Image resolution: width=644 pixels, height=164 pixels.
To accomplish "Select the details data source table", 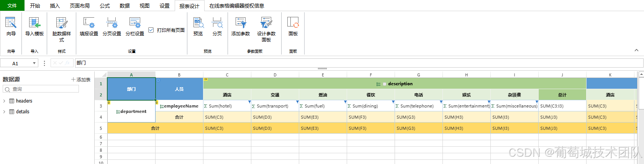I will pos(23,112).
